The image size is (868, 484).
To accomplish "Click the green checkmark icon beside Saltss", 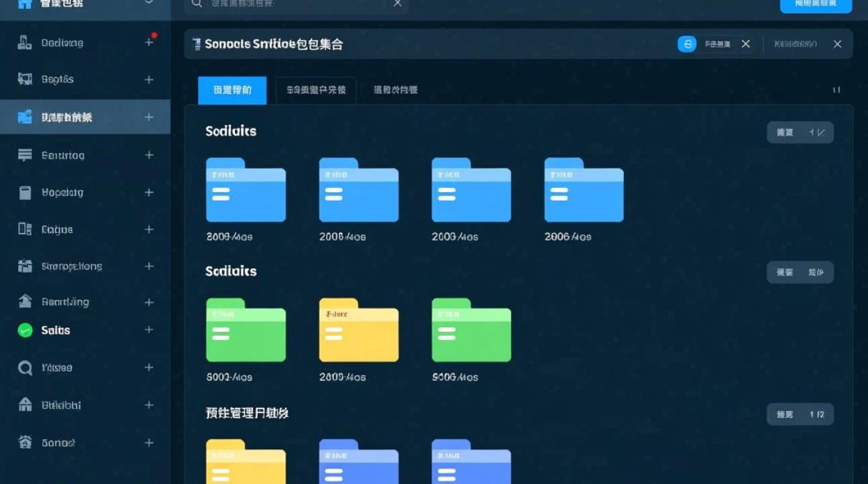I will [x=25, y=330].
